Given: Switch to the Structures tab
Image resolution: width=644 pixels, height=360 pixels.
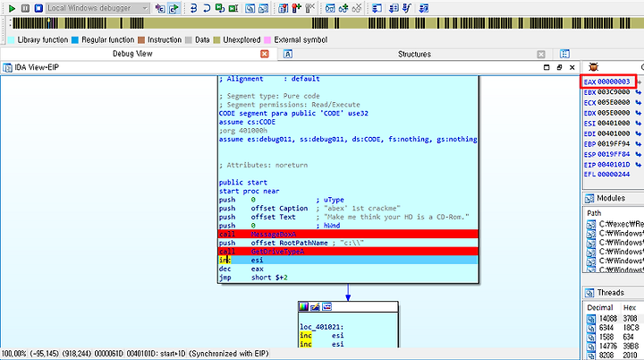Looking at the screenshot, I should point(414,55).
